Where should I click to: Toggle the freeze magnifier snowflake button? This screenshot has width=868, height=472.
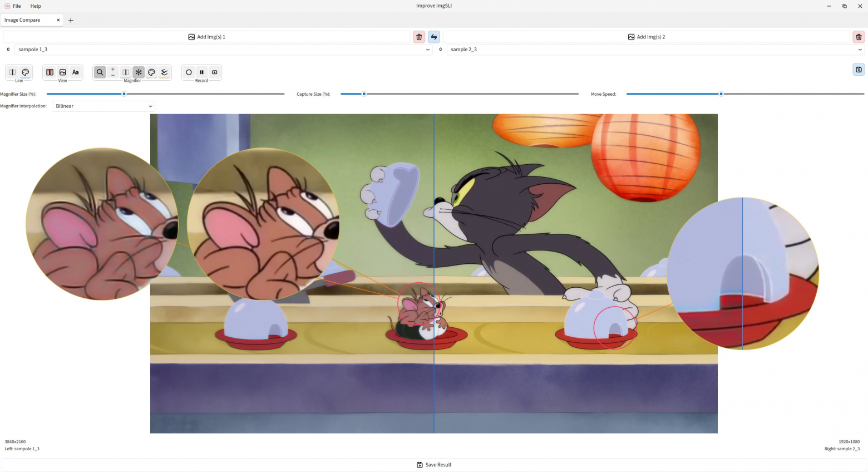139,72
